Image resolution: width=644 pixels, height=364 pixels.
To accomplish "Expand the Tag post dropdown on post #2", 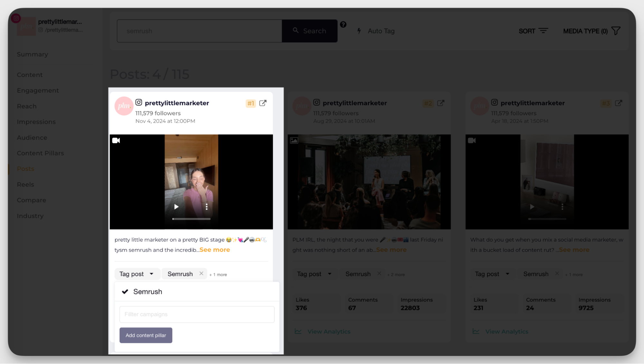I will [314, 274].
